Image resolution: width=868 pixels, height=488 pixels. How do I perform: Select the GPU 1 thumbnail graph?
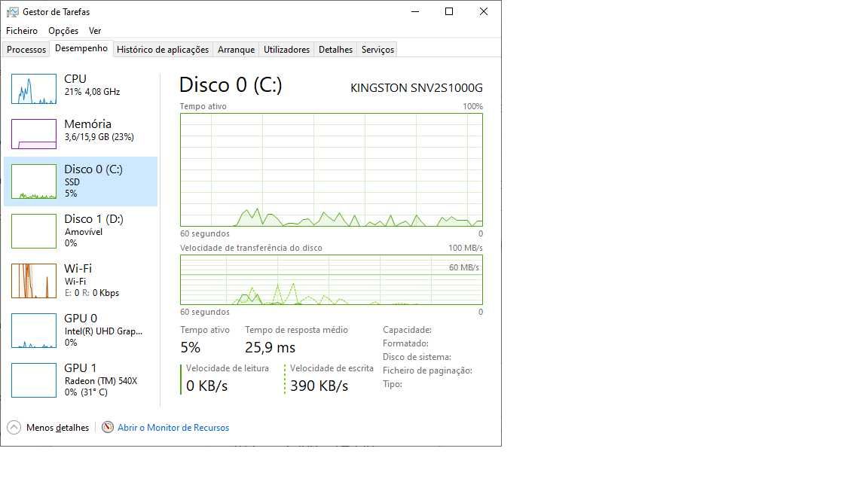pos(34,380)
